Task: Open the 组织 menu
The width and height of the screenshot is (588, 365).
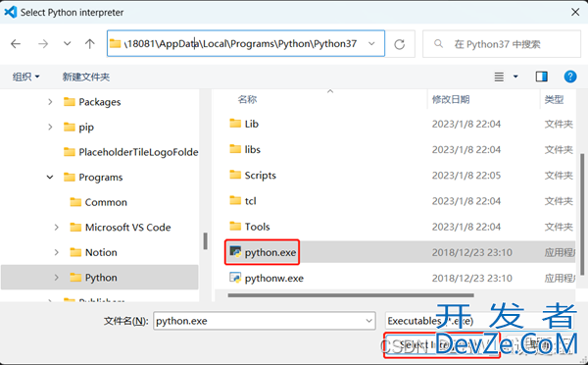Action: coord(25,77)
